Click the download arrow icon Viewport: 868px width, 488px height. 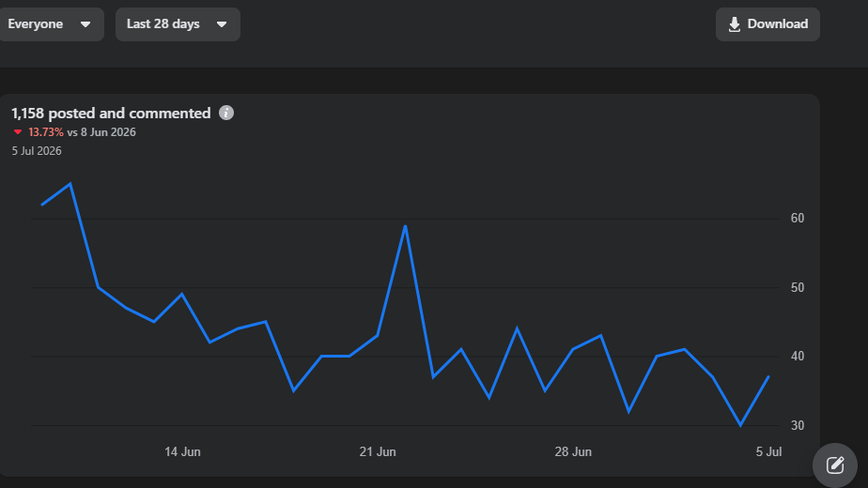[734, 24]
